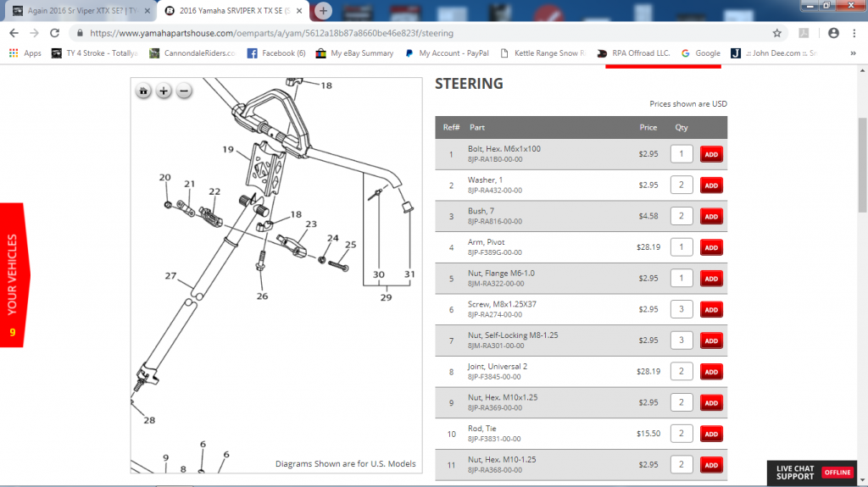
Task: Add Screw, M8x1.25X37 to cart
Action: pos(711,310)
